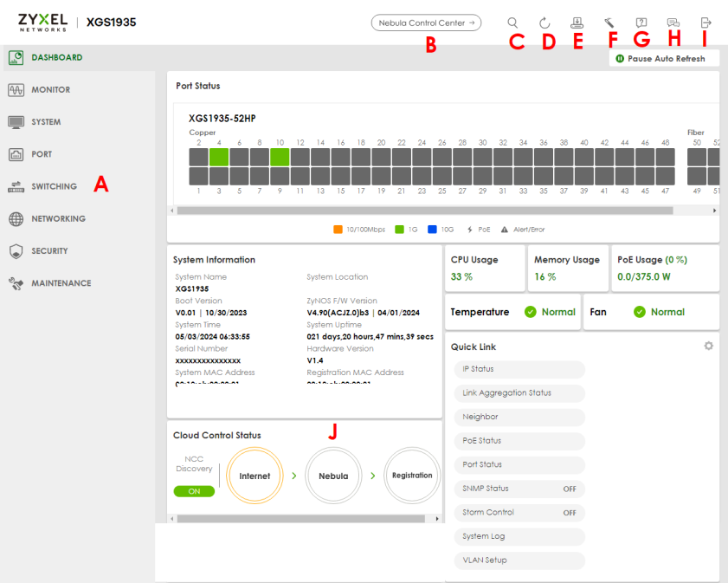Select fiber port 49 block
This screenshot has width=728, height=583.
pos(697,177)
